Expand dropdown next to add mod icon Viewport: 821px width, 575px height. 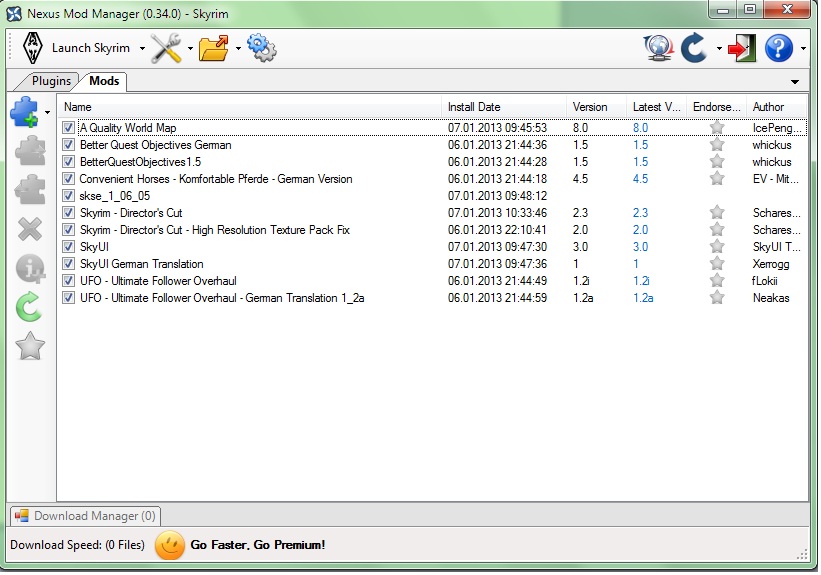(47, 113)
